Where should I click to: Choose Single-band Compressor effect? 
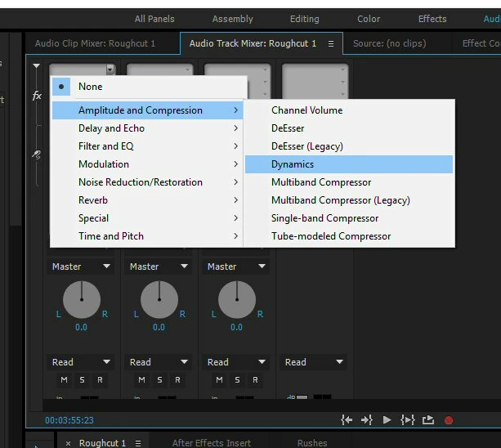click(349, 218)
